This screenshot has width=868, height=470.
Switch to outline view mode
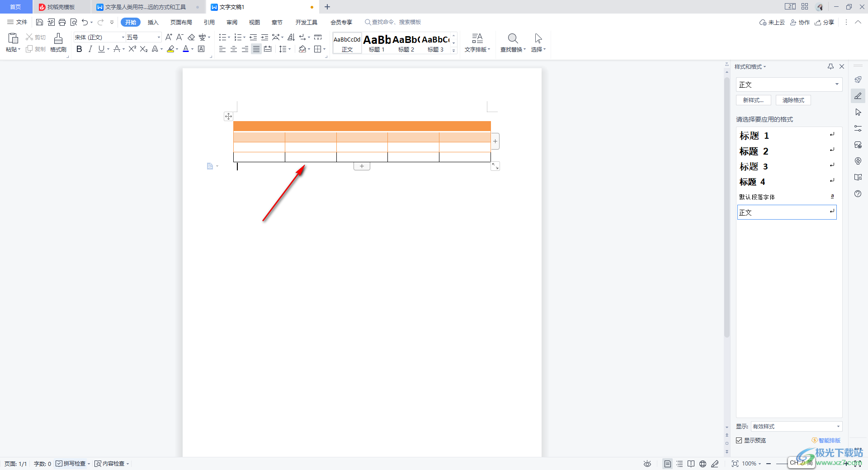[x=679, y=464]
